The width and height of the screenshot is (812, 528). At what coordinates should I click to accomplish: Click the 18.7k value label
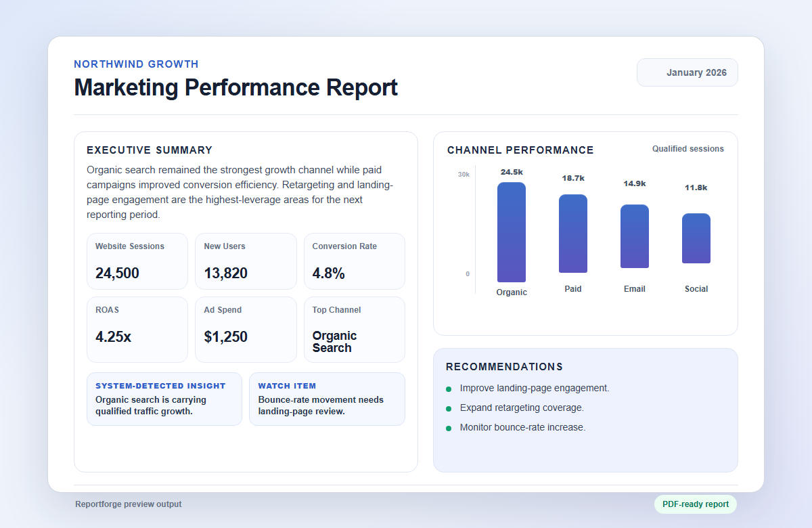pyautogui.click(x=573, y=178)
